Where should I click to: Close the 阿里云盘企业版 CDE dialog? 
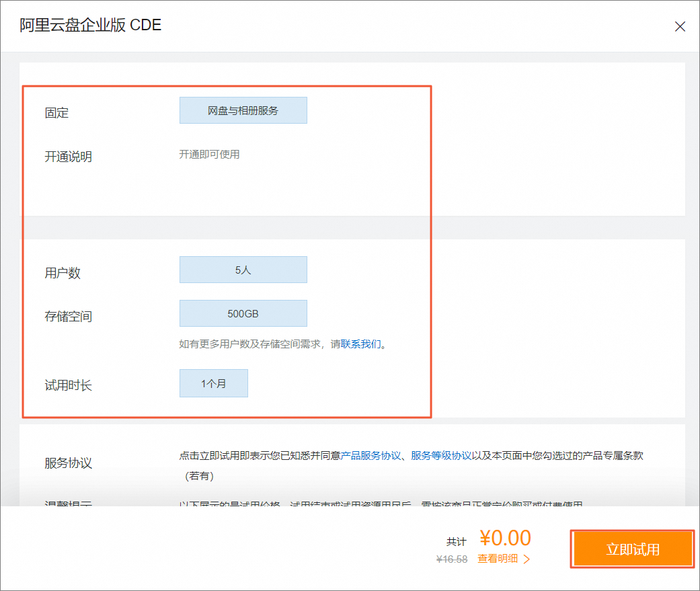679,27
